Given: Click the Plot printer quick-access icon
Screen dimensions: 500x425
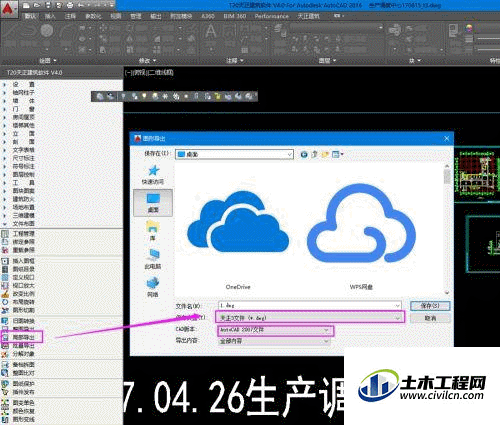Looking at the screenshot, I should pos(70,5).
